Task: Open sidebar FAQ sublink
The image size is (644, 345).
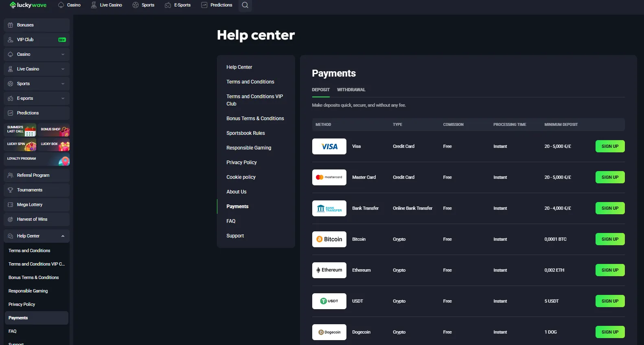Action: pos(13,331)
